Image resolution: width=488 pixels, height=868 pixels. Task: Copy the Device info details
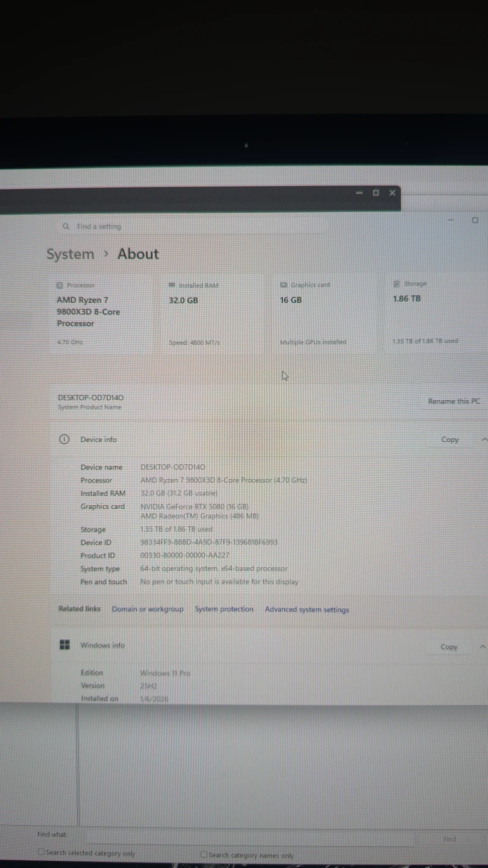click(x=450, y=439)
